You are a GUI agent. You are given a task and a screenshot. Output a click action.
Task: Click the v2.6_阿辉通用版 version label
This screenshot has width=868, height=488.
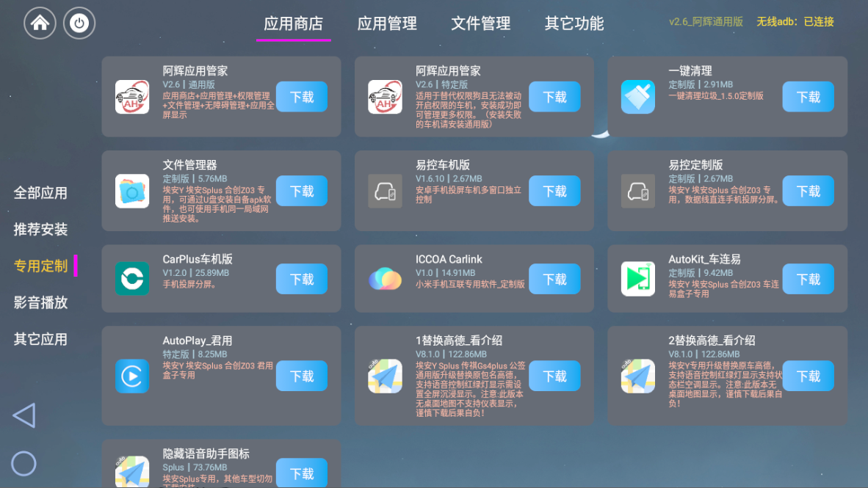point(706,22)
